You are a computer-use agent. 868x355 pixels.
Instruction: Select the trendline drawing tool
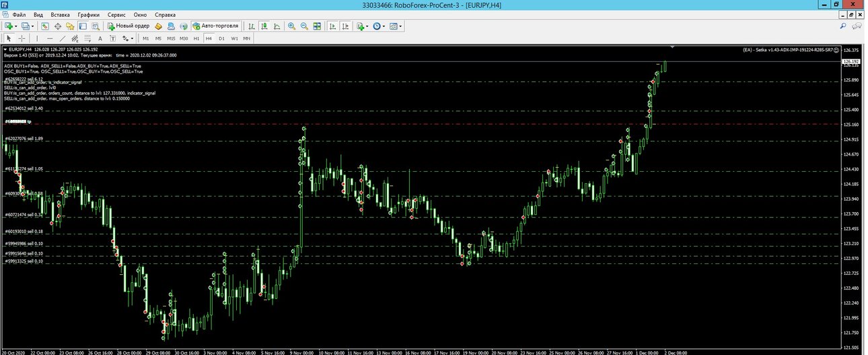(63, 38)
